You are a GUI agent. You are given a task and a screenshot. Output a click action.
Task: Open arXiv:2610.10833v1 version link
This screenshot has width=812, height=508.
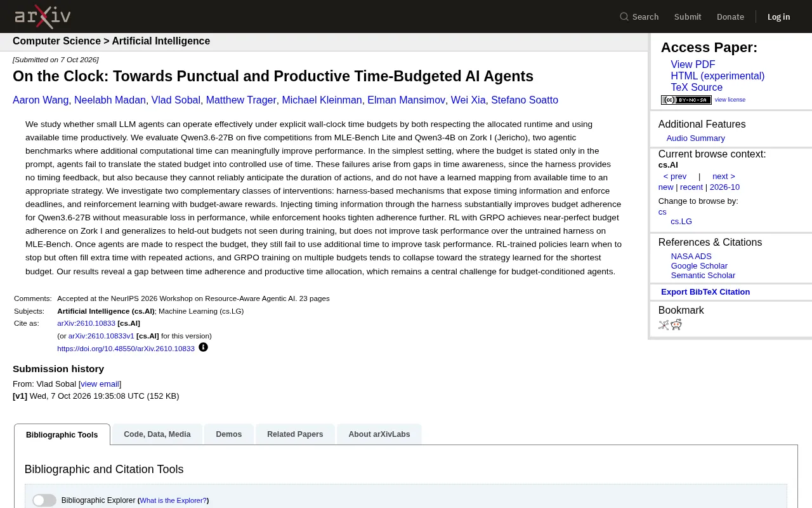101,336
